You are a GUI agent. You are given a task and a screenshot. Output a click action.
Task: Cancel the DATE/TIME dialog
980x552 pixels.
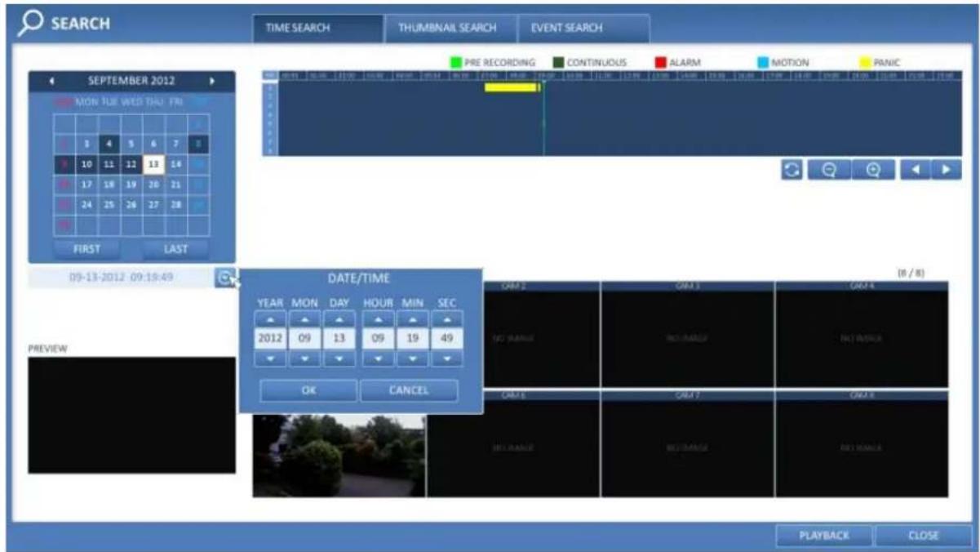point(409,390)
